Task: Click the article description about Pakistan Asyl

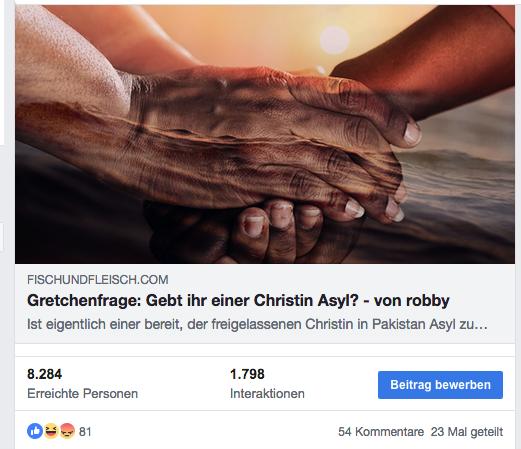Action: [x=257, y=324]
